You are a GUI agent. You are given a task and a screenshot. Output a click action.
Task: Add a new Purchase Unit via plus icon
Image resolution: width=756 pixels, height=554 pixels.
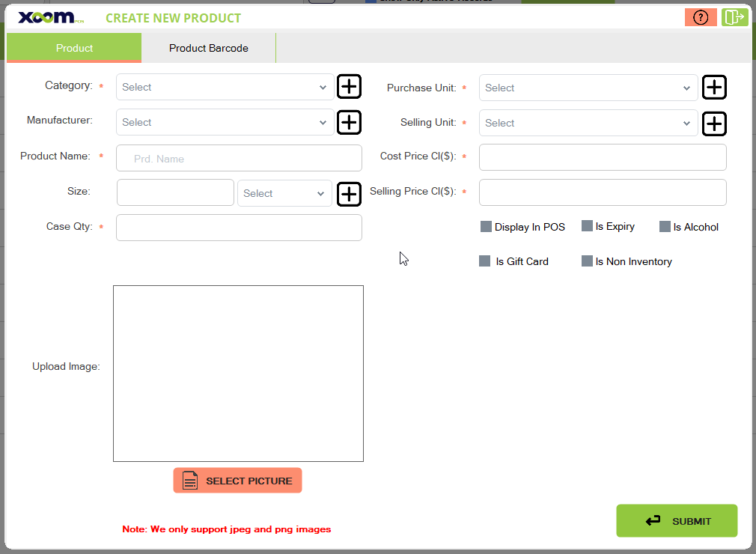pyautogui.click(x=715, y=88)
